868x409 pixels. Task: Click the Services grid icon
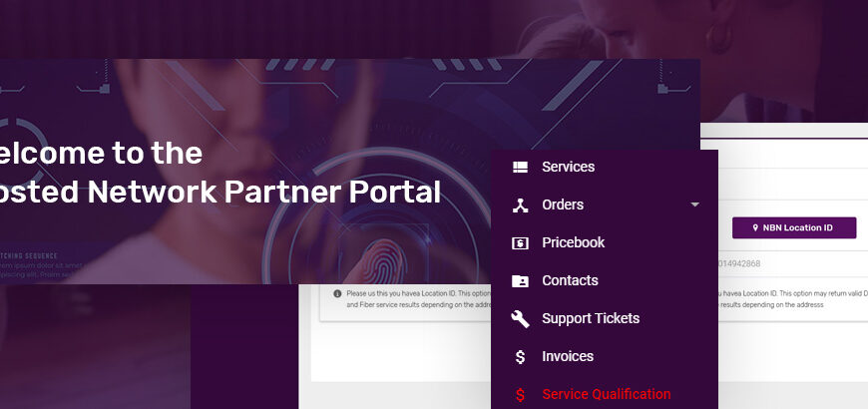[520, 168]
